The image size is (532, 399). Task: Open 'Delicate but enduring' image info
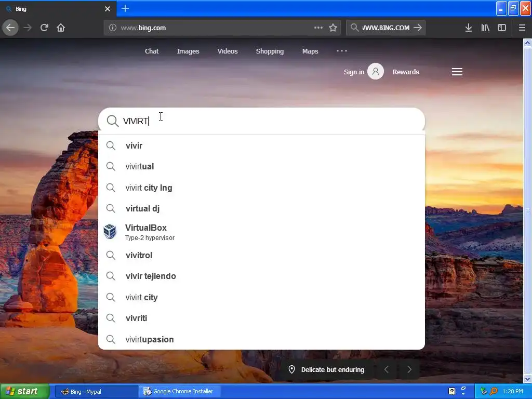[x=332, y=369]
